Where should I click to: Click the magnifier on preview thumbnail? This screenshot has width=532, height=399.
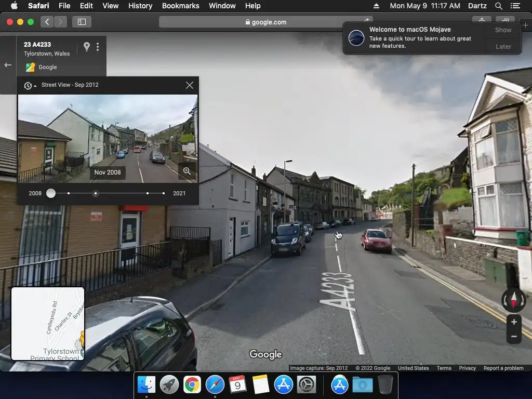point(187,170)
